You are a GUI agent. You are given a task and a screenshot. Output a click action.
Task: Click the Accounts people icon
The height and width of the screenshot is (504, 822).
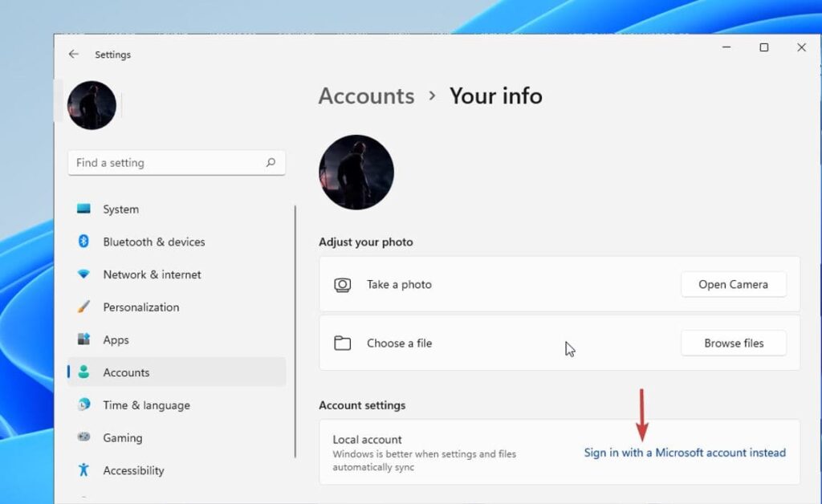coord(87,372)
